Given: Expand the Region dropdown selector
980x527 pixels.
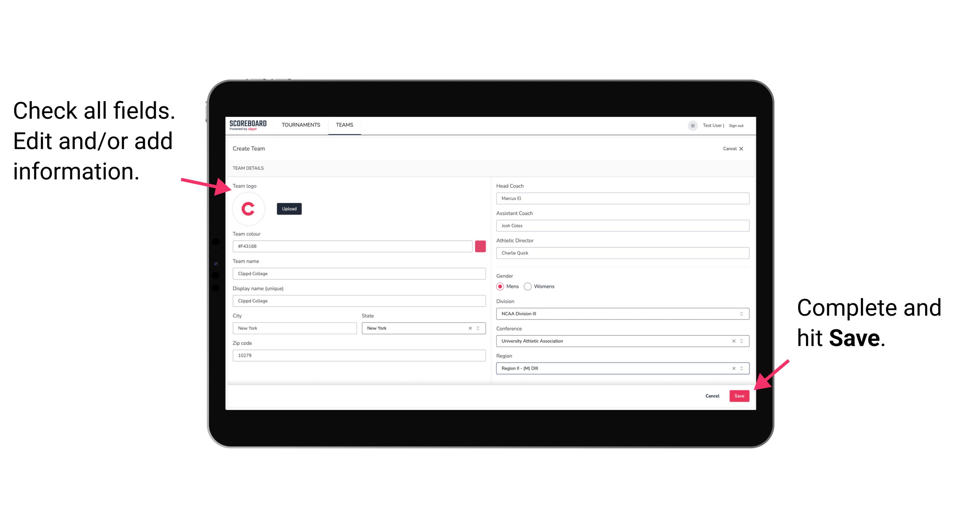Looking at the screenshot, I should pos(742,368).
